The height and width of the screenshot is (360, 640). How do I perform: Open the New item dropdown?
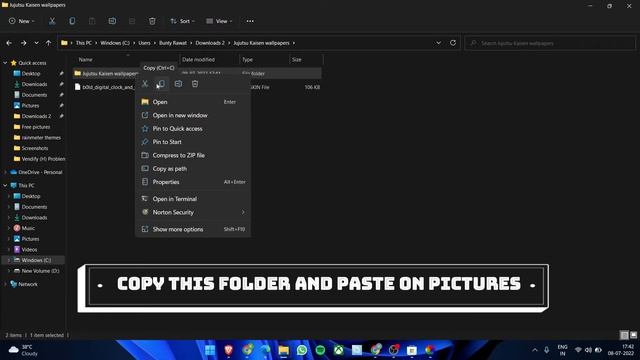point(22,21)
